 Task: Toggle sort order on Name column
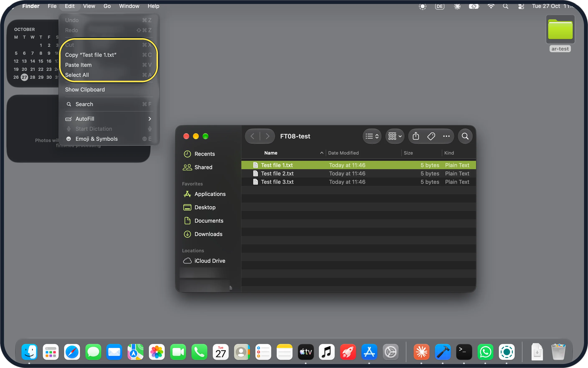(x=322, y=153)
